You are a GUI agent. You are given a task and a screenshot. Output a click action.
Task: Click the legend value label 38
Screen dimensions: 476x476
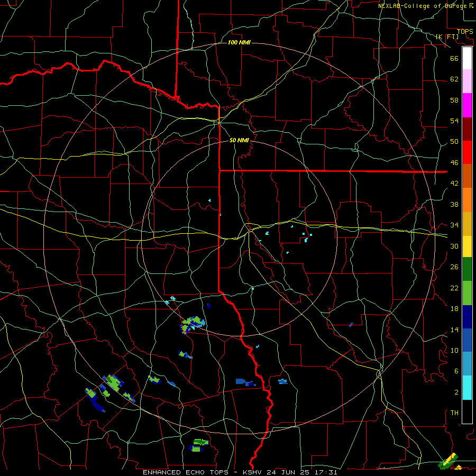click(454, 204)
